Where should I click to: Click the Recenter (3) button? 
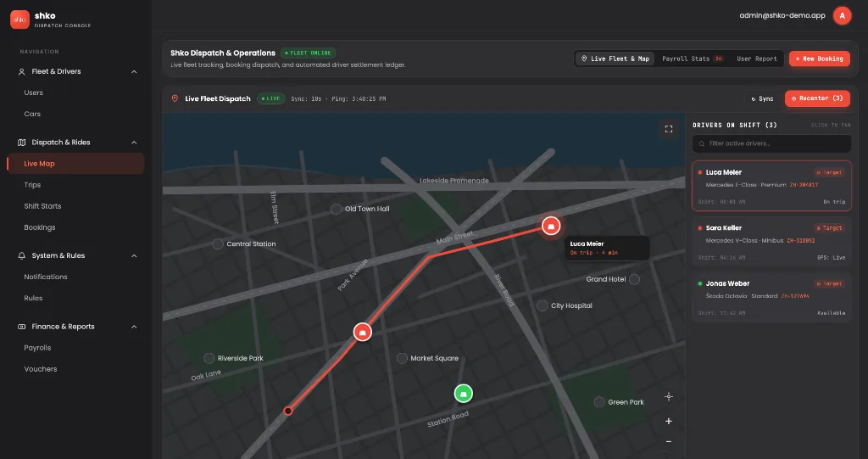pos(817,98)
